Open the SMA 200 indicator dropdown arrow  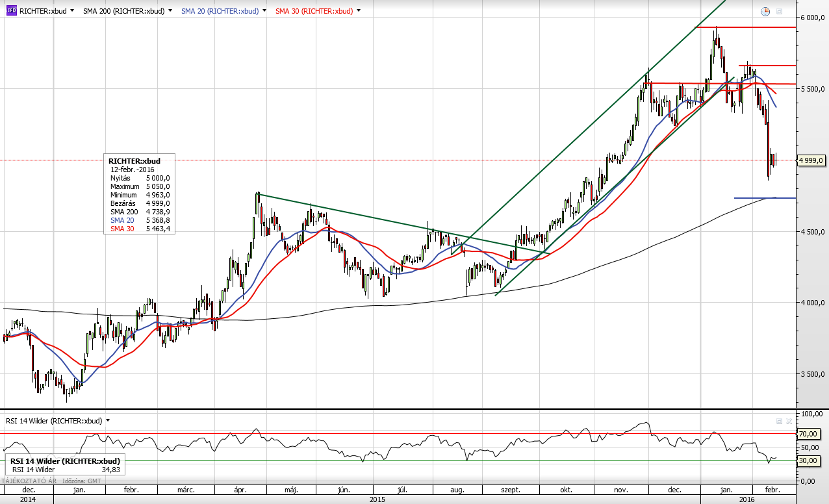pos(170,11)
